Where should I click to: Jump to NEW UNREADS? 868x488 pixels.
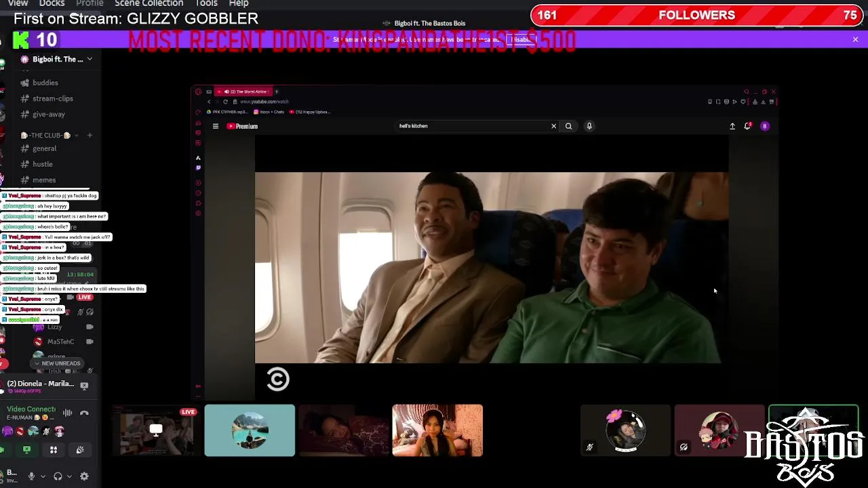point(57,363)
